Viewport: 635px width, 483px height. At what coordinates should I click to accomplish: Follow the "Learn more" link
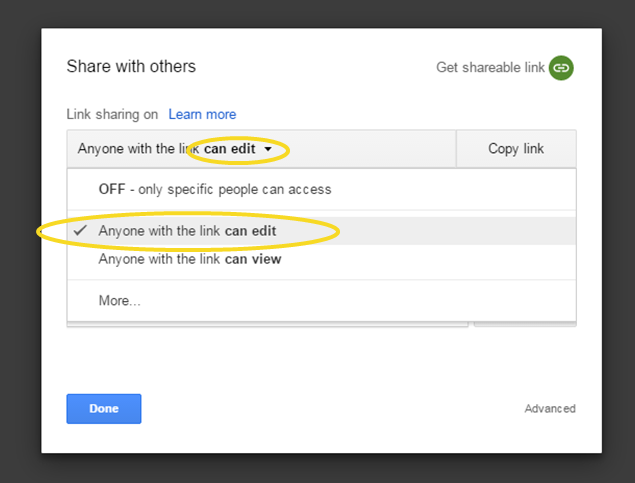coord(202,115)
